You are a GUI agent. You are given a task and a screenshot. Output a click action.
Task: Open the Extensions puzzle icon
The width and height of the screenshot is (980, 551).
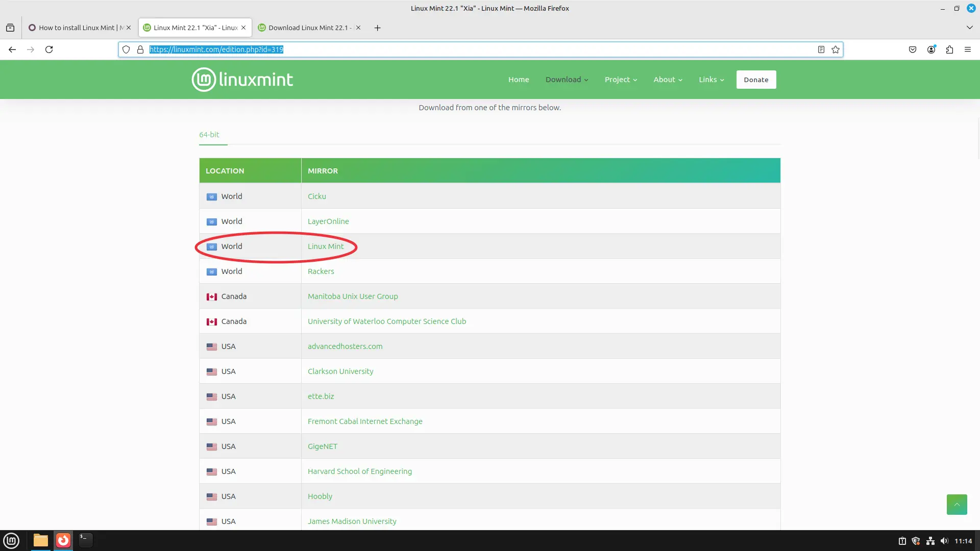point(949,49)
